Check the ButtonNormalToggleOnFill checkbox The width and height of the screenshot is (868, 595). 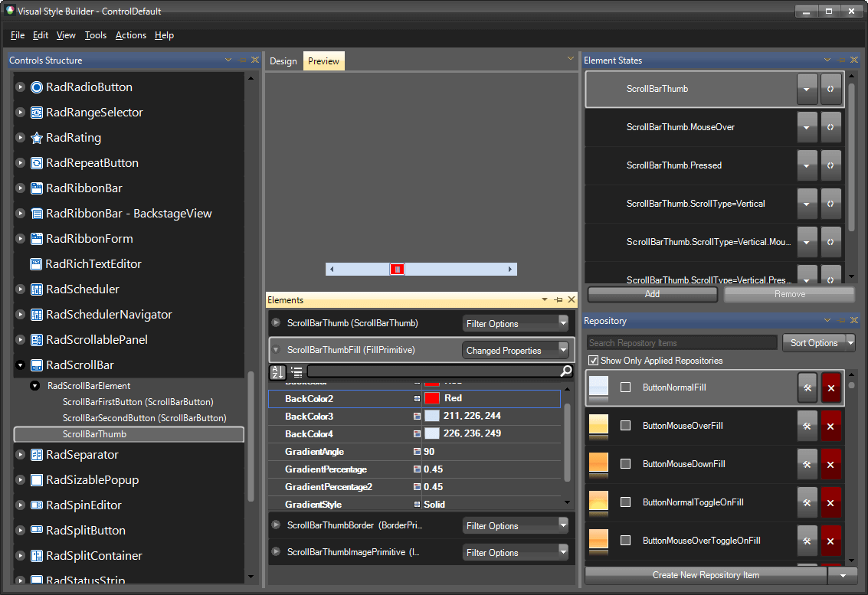click(x=624, y=502)
